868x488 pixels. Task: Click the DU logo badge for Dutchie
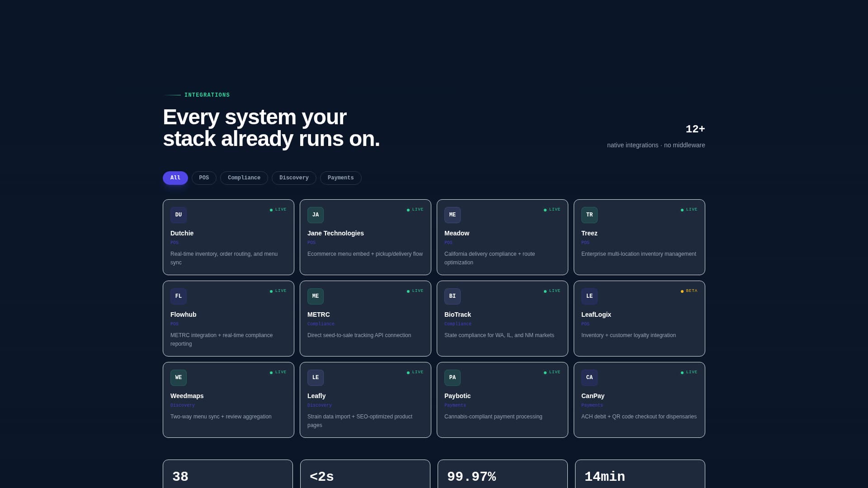click(x=179, y=215)
